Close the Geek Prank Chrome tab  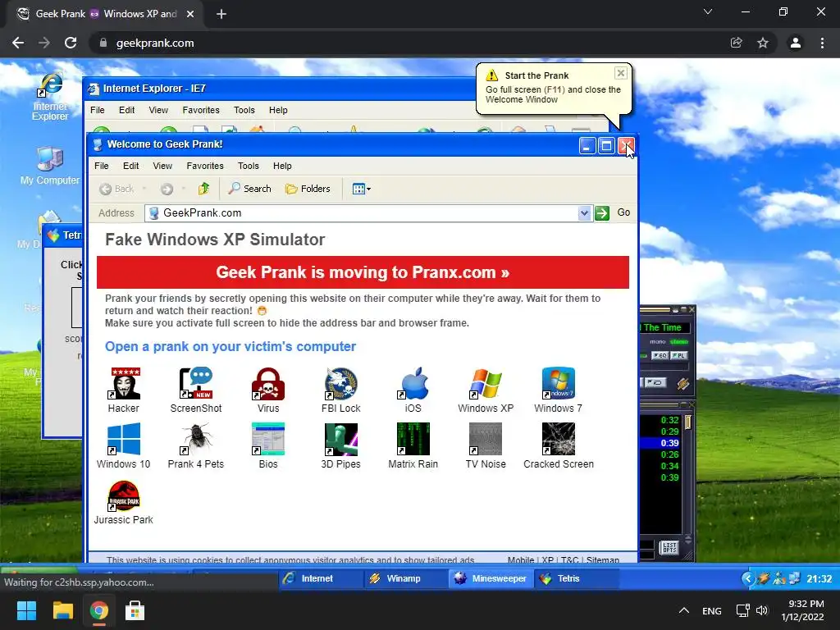[190, 14]
